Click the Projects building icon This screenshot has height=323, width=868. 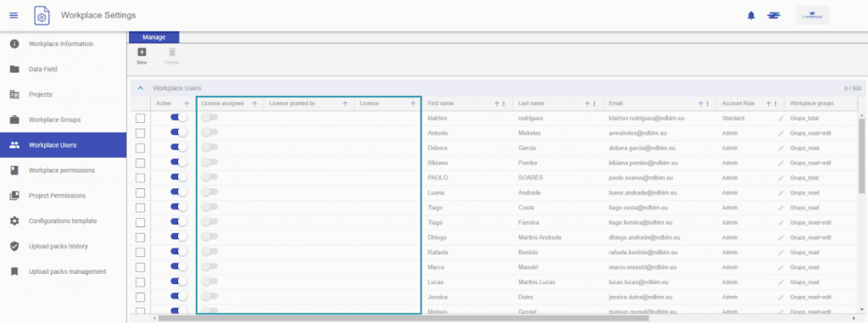coord(15,94)
